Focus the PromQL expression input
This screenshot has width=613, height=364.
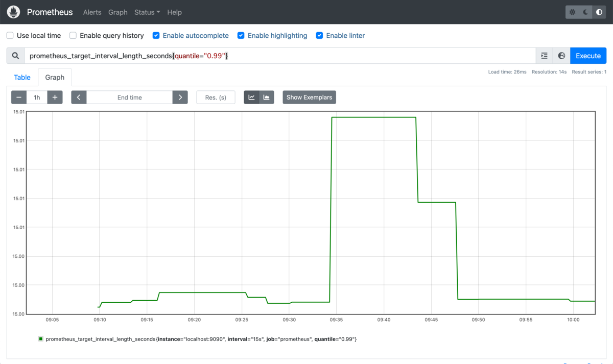click(x=280, y=56)
